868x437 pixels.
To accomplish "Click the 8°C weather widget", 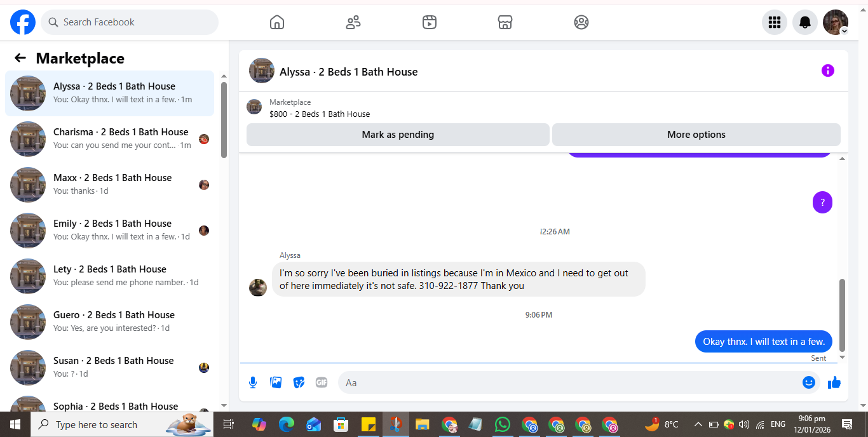I will [661, 424].
